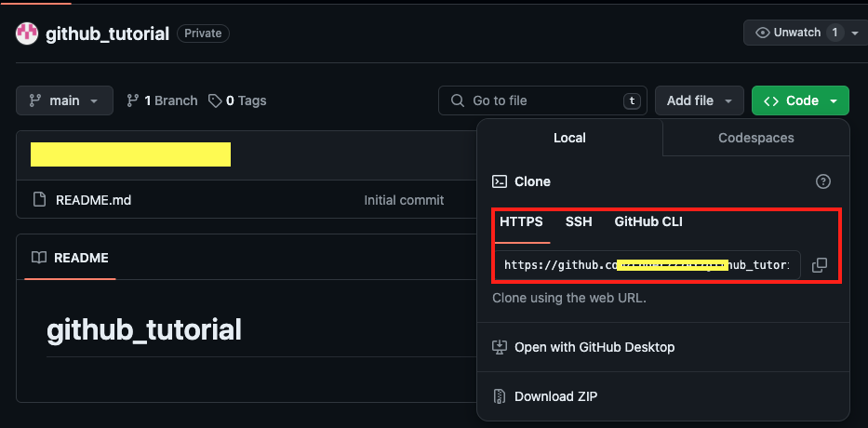Screen dimensions: 868x428
Task: Click the clone URL text field
Action: coord(648,265)
